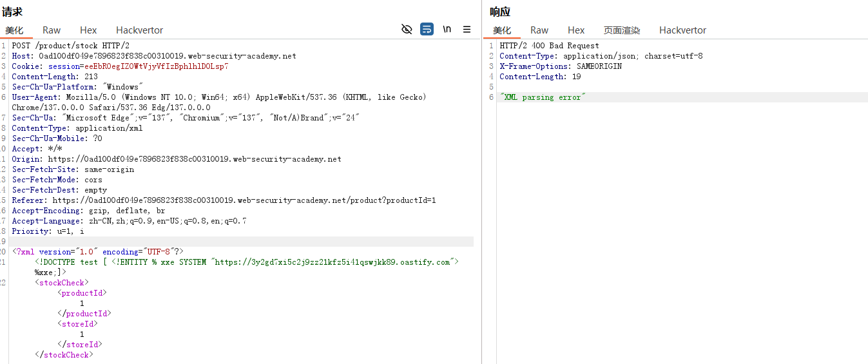Click the "XML parsing error" response body
The image size is (868, 364).
(x=543, y=97)
